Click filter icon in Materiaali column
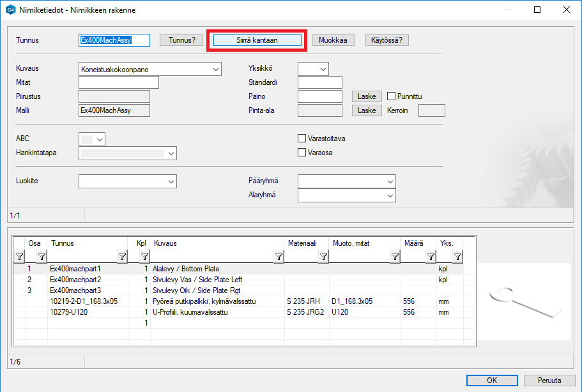 pyautogui.click(x=323, y=257)
